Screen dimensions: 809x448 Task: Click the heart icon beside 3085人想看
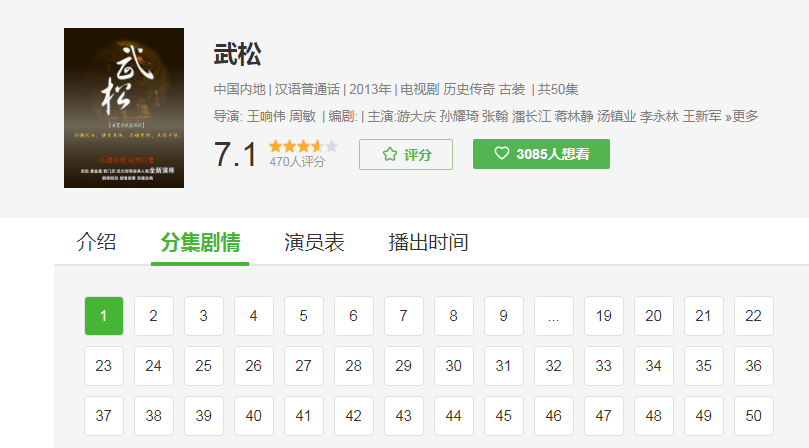[501, 153]
